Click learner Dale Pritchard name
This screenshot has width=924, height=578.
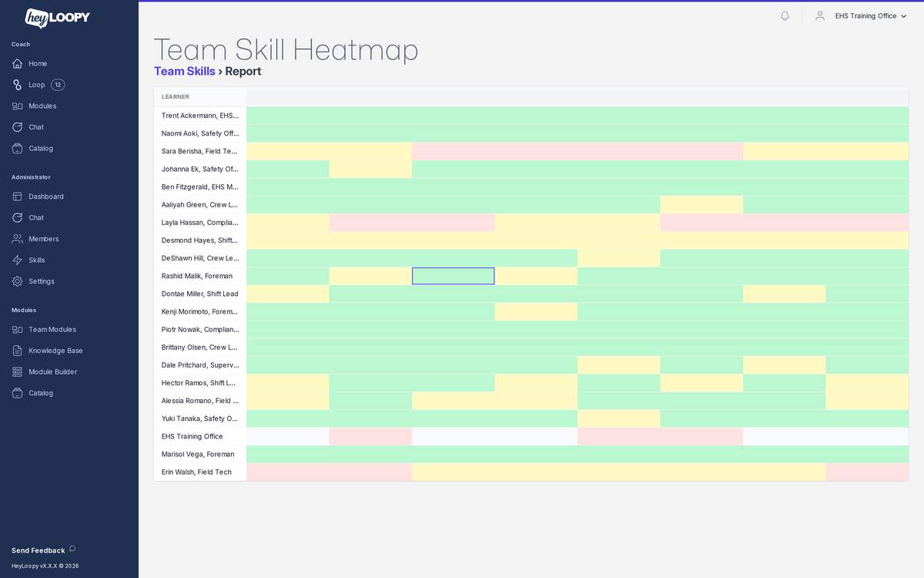point(200,365)
